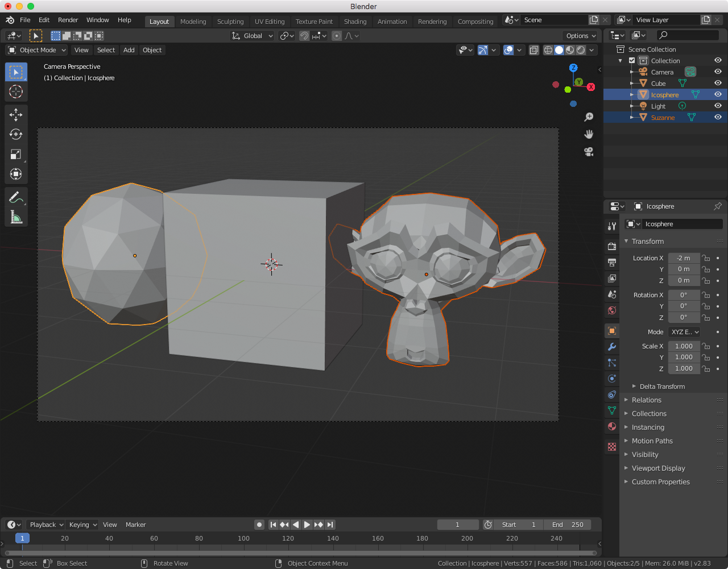Open the Object Mode dropdown
The image size is (728, 569).
(x=37, y=50)
